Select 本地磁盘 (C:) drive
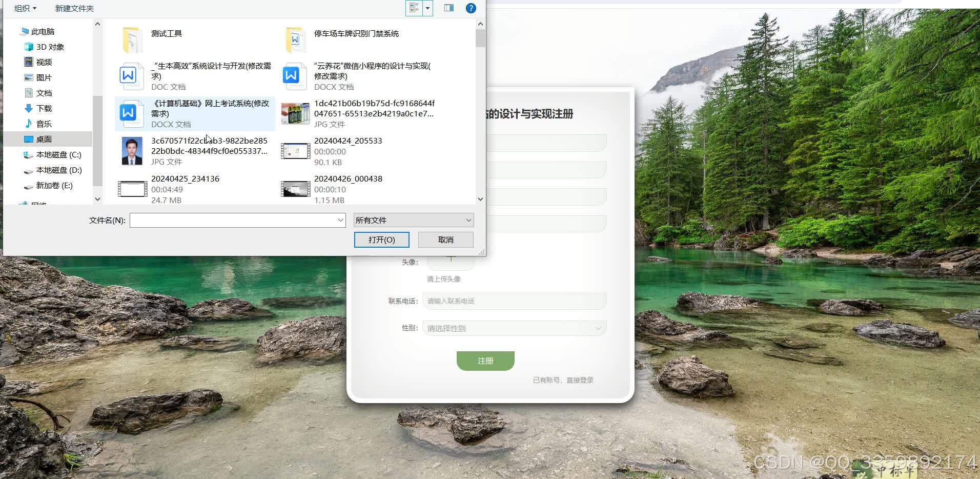 (x=58, y=154)
